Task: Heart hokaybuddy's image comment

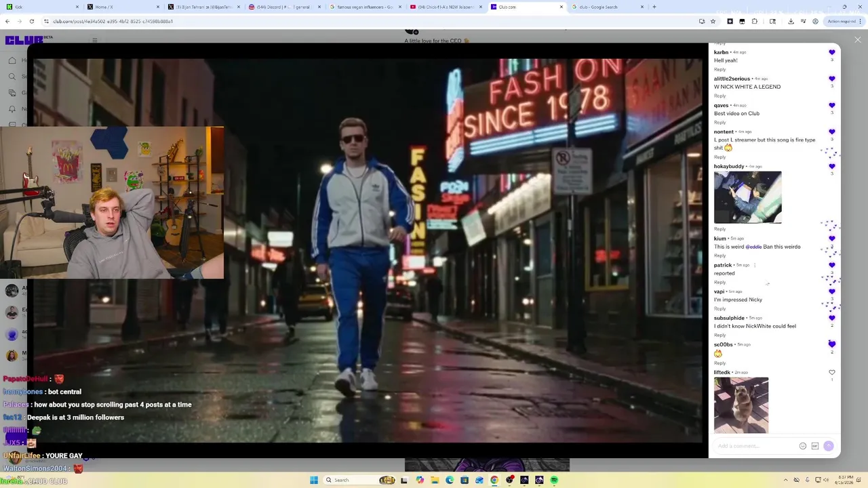Action: pos(832,166)
